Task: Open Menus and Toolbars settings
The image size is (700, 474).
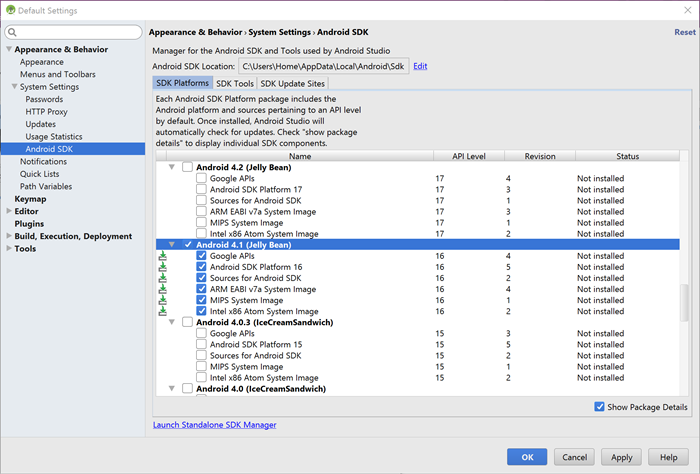Action: coord(58,74)
